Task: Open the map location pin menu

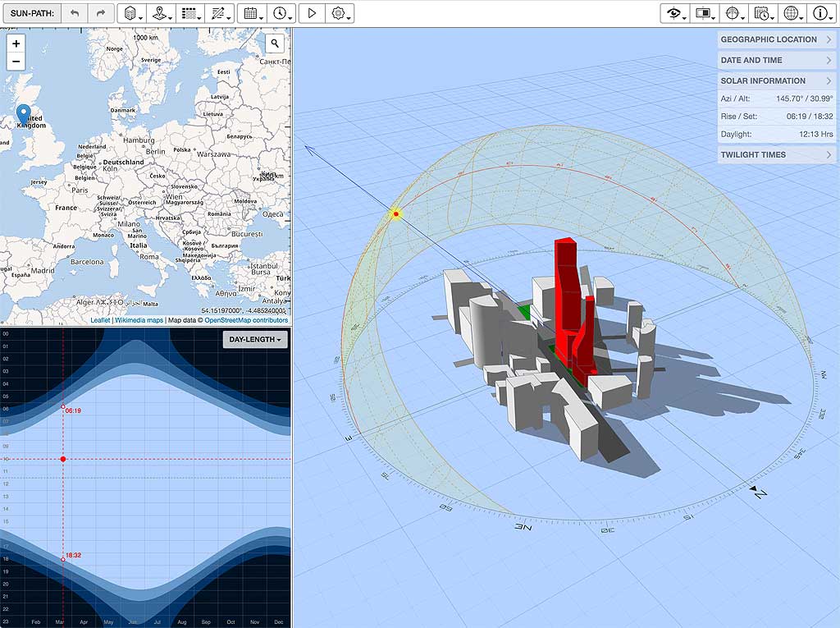Action: pos(162,13)
